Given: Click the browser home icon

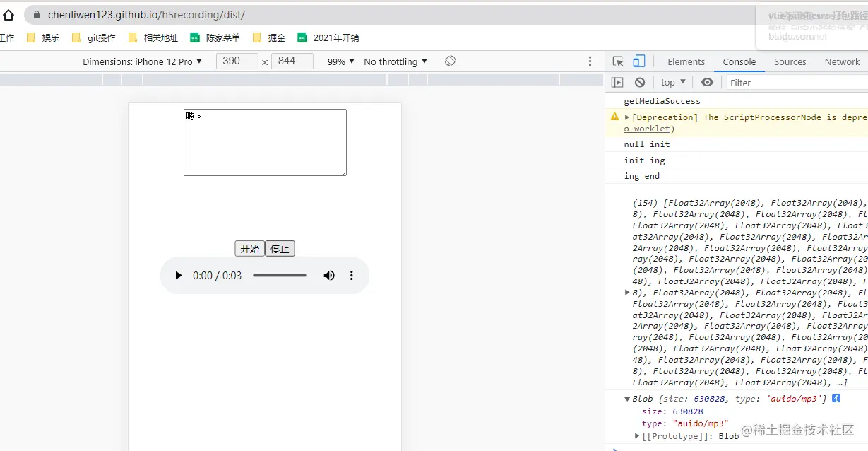Looking at the screenshot, I should point(8,15).
